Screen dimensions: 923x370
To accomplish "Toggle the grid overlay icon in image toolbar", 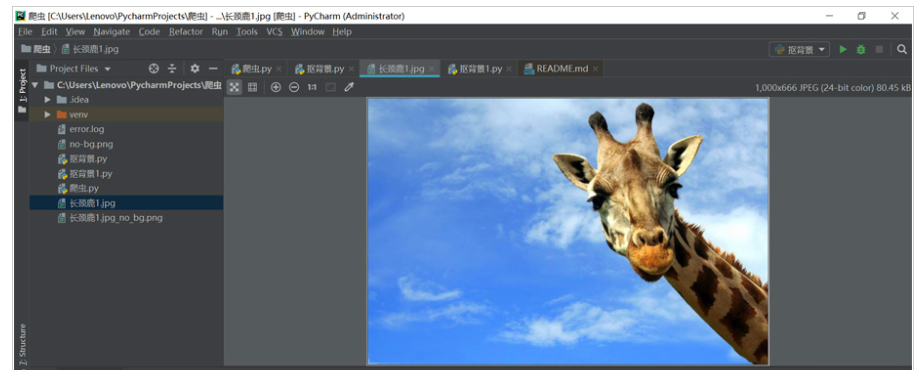I will coord(253,87).
